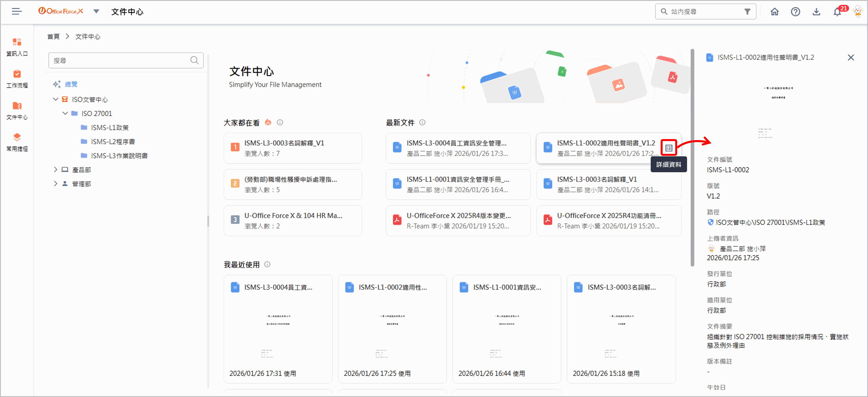Viewport: 868px width, 397px height.
Task: Click the home icon in header
Action: [x=774, y=12]
